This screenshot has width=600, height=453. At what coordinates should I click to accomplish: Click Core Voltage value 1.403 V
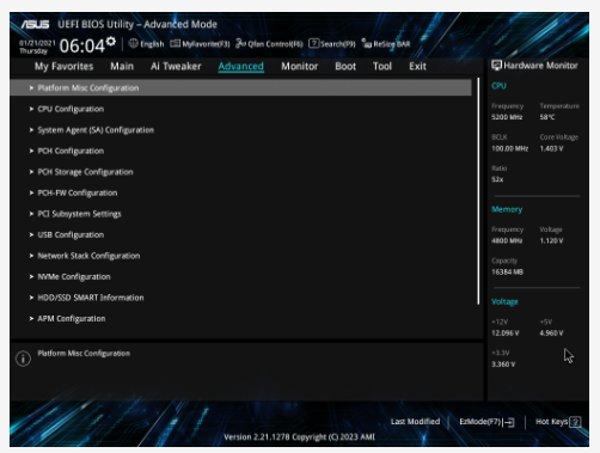(x=551, y=148)
